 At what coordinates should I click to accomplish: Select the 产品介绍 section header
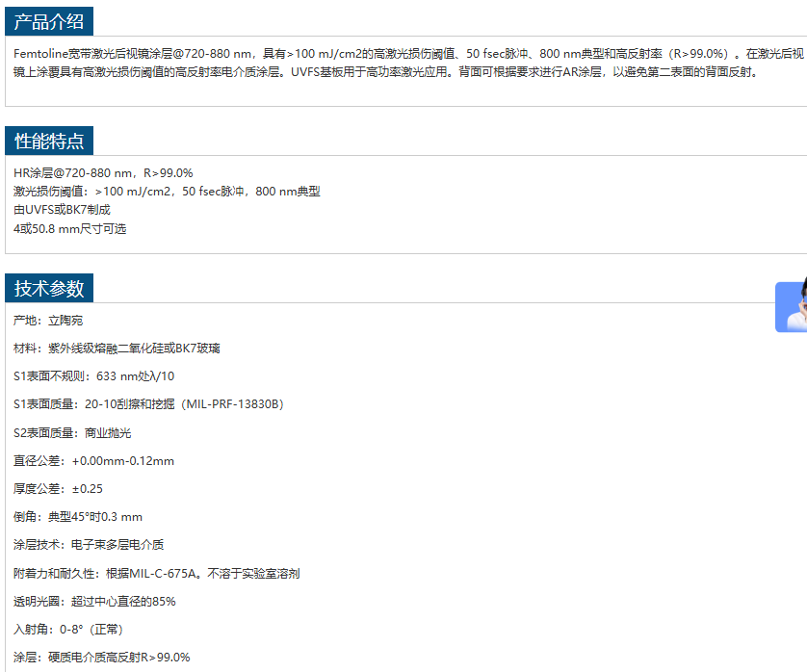click(x=49, y=23)
